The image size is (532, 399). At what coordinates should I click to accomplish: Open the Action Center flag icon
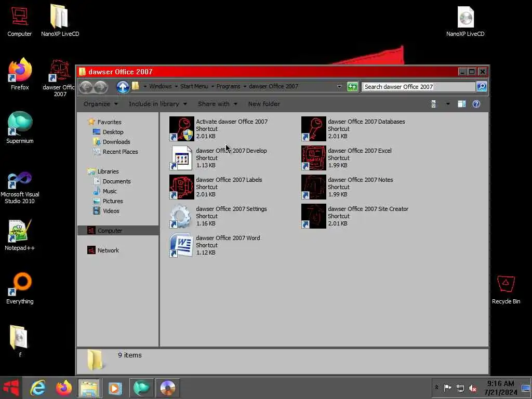[447, 388]
